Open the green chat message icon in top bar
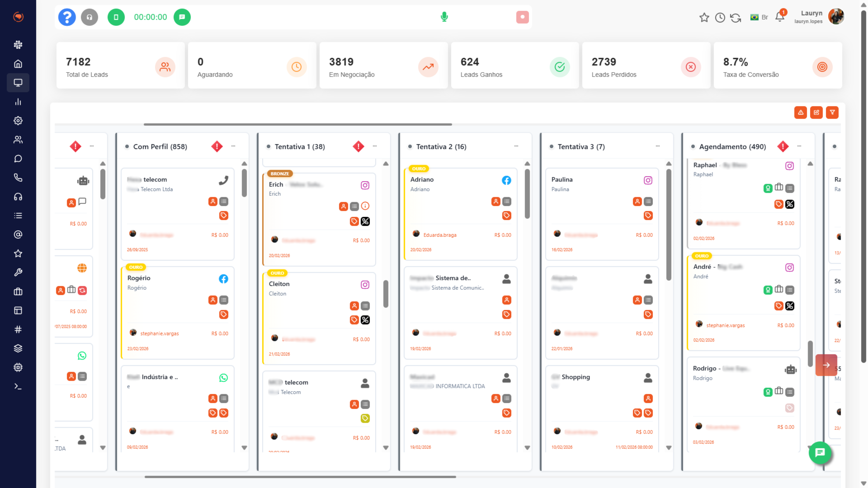 point(182,17)
